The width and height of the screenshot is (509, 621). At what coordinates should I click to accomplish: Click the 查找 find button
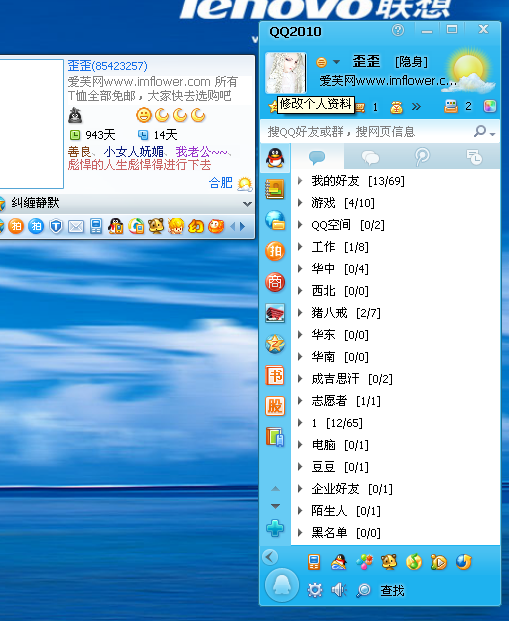click(x=392, y=591)
